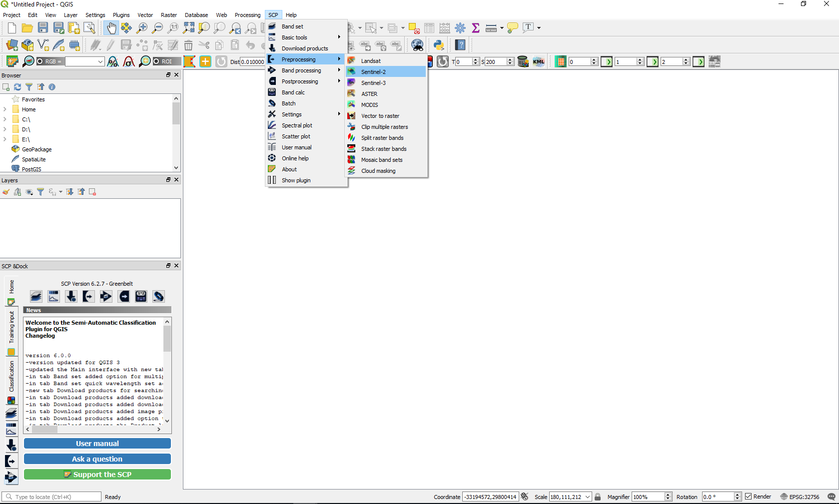Expand the C:\ drive in Browser
Viewport: 839px width, 504px height.
tap(5, 119)
